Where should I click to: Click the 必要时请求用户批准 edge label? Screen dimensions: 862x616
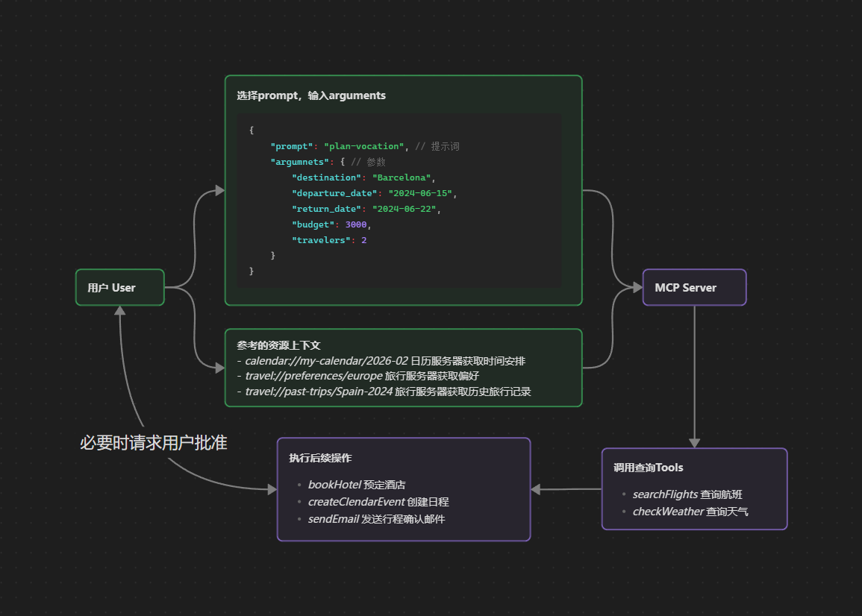[153, 443]
